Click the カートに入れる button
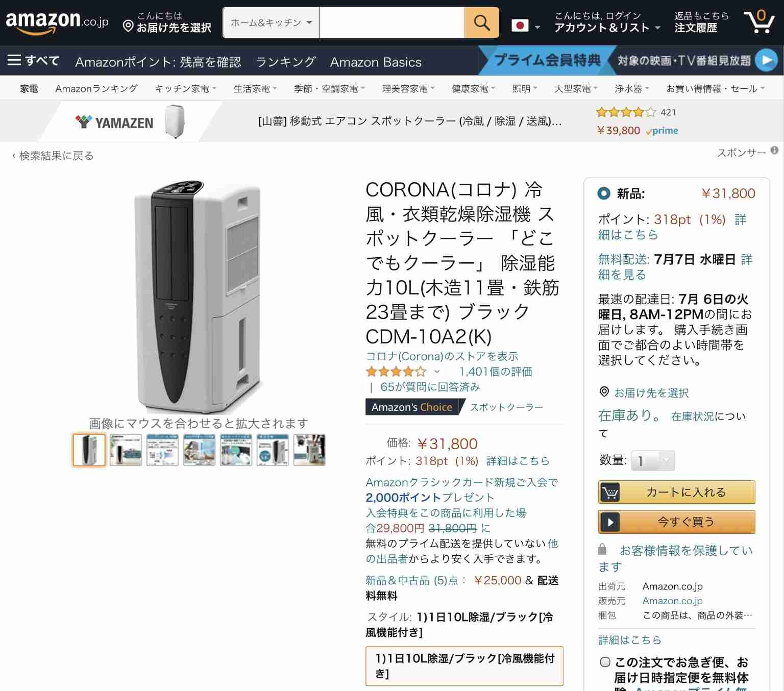784x691 pixels. click(676, 492)
